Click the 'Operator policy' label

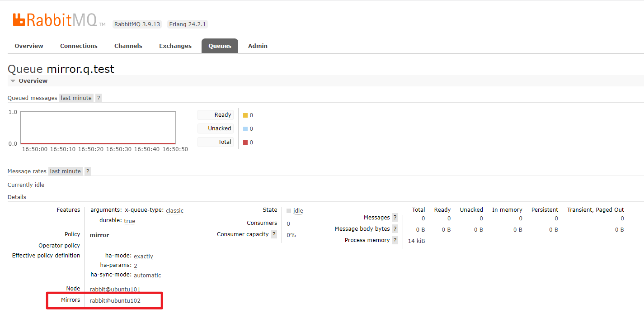click(59, 245)
